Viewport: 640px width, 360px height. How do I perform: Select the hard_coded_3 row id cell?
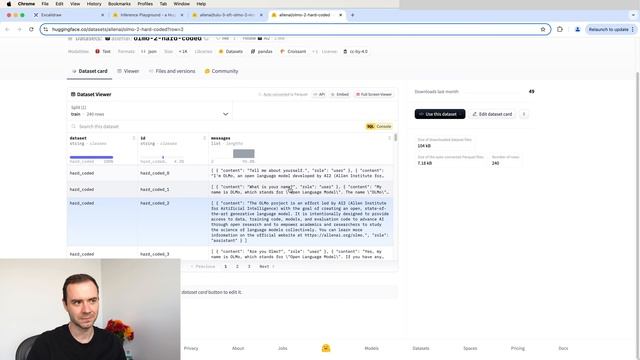[x=154, y=254]
